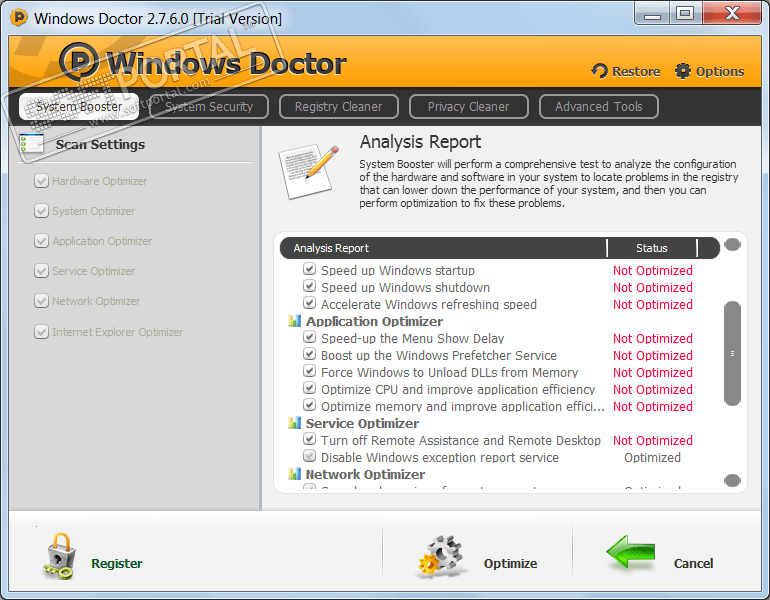Switch to the System Booster tab
This screenshot has height=600, width=770.
(x=79, y=107)
